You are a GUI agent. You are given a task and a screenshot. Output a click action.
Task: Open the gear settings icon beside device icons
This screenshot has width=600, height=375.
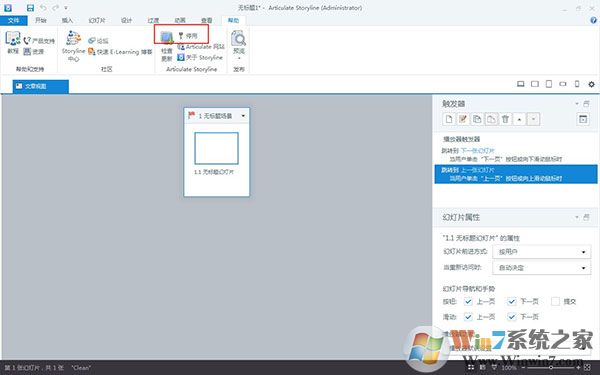tap(591, 84)
